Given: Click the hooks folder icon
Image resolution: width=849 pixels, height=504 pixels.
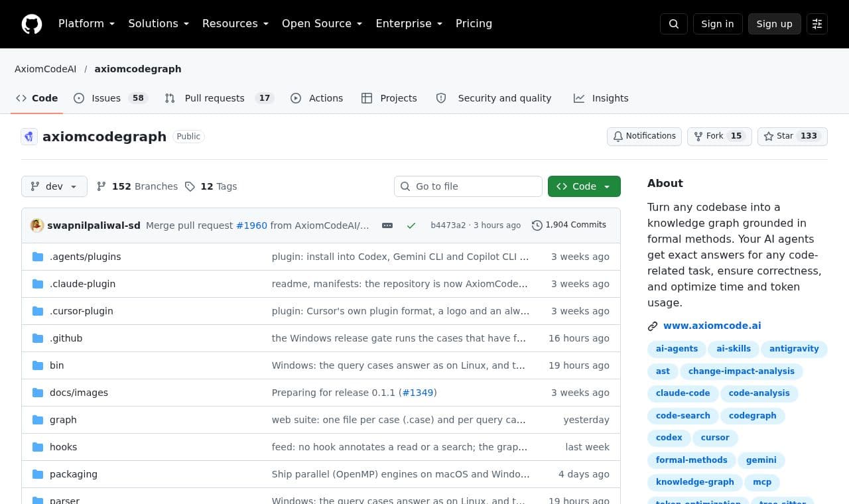Looking at the screenshot, I should (x=38, y=447).
